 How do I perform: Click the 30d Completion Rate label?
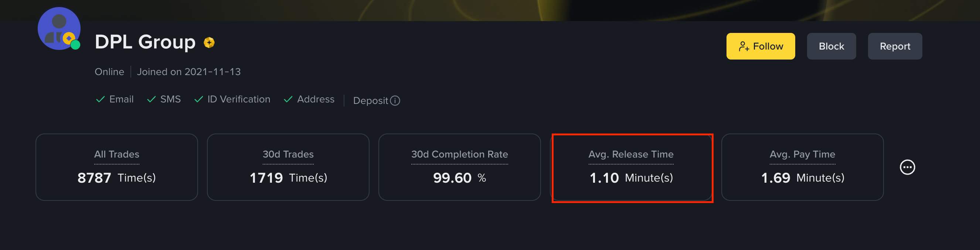click(x=460, y=154)
